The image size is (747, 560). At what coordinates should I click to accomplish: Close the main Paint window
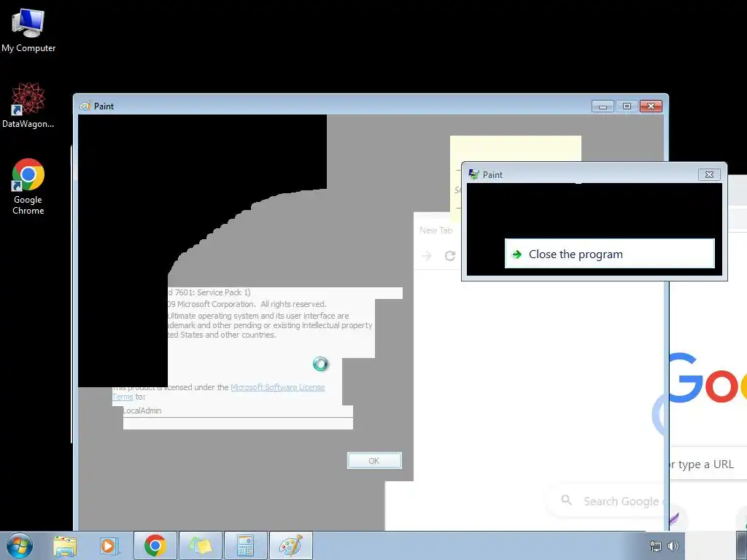pyautogui.click(x=651, y=106)
